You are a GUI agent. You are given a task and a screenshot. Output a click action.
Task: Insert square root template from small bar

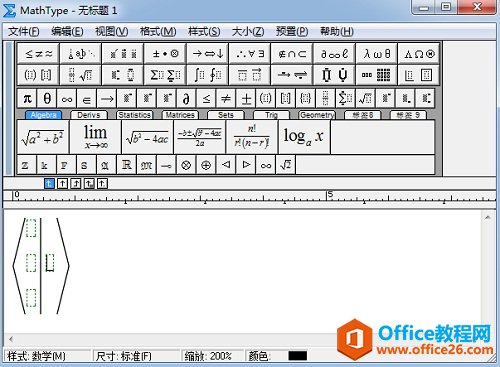(x=365, y=98)
